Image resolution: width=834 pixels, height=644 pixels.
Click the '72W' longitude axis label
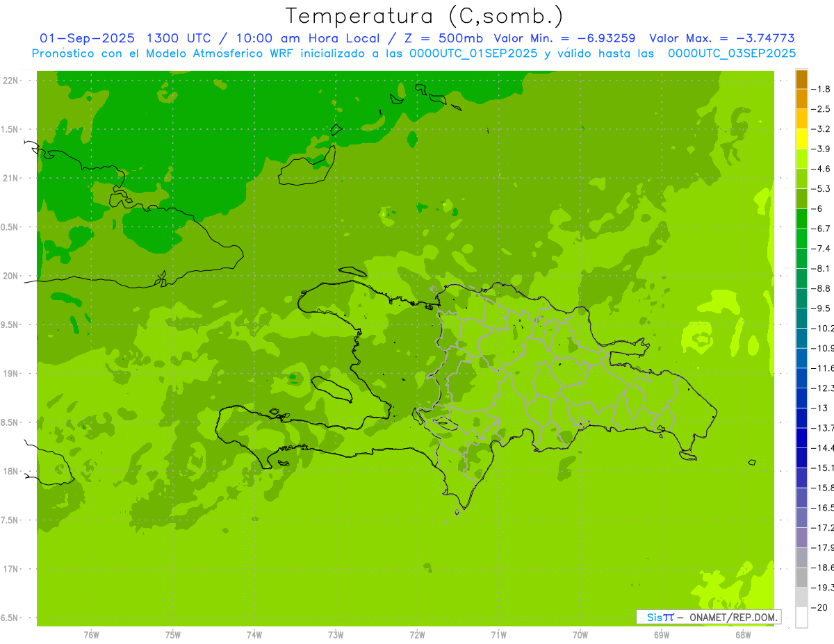tap(417, 635)
